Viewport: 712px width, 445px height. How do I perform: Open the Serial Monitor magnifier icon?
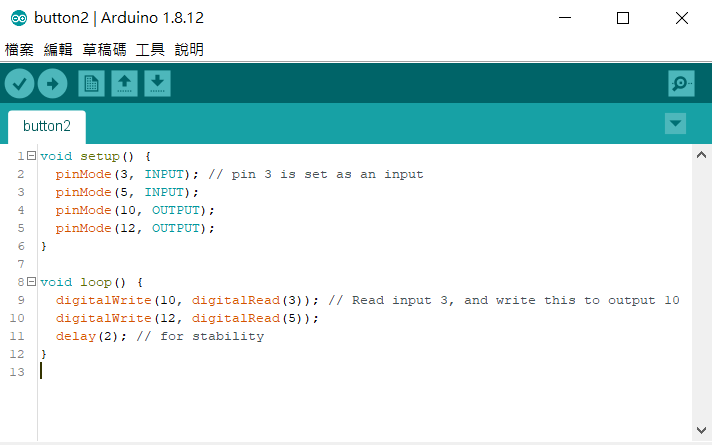tap(681, 84)
